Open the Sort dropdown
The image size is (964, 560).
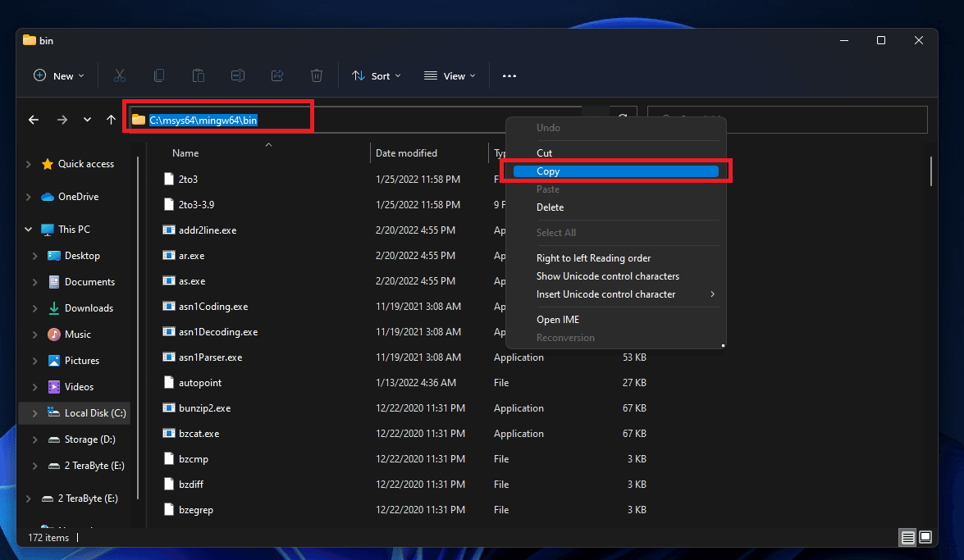377,75
